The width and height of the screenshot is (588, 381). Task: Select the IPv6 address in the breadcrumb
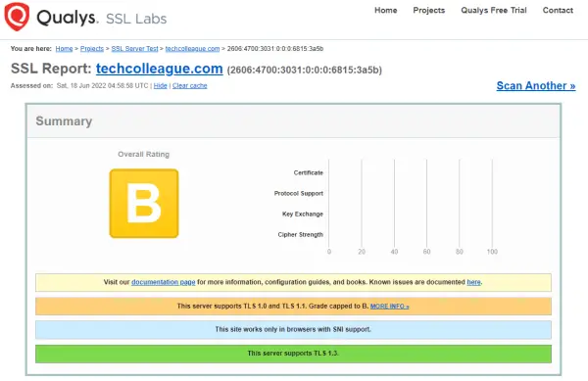[x=275, y=49]
